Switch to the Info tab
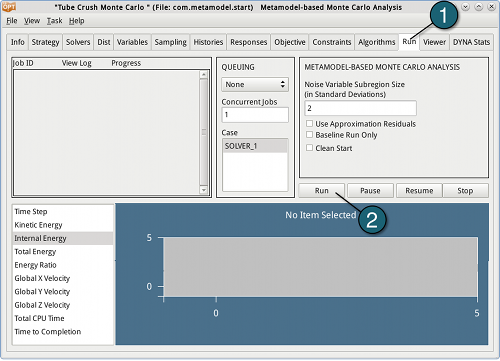This screenshot has width=500, height=361. coord(18,42)
